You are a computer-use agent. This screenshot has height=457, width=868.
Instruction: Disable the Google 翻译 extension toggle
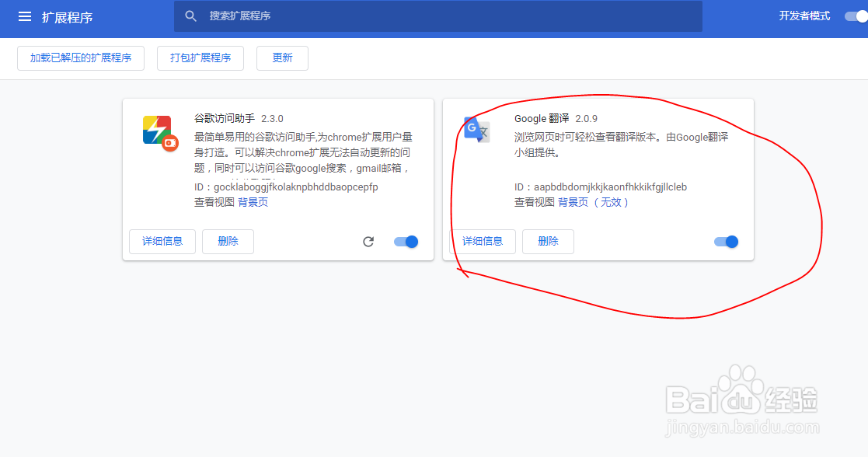726,242
